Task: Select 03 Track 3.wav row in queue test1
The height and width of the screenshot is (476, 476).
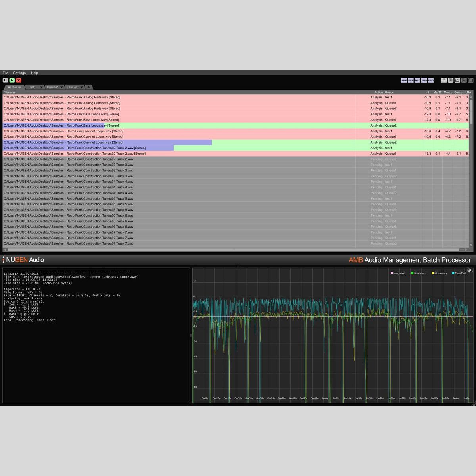Action: [236, 165]
